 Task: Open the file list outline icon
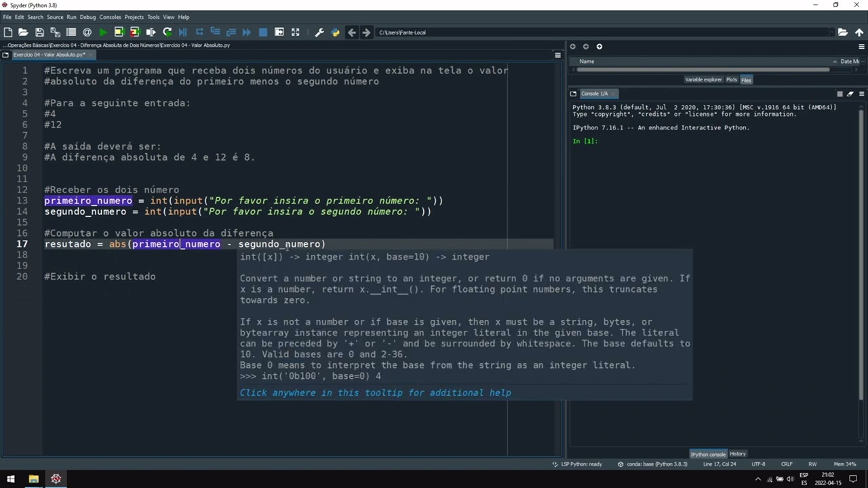tap(71, 32)
